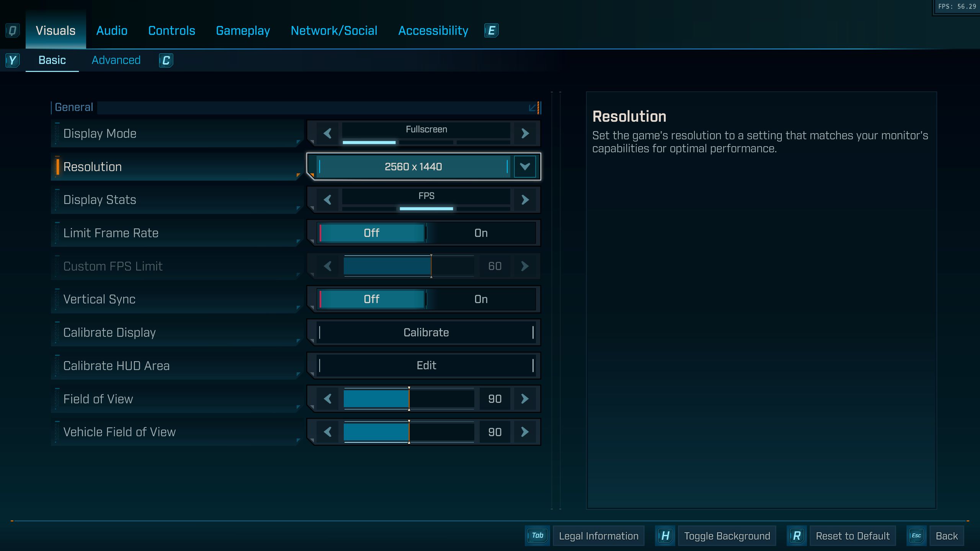Open the Resolution dropdown arrow
Image resolution: width=980 pixels, height=551 pixels.
(x=525, y=167)
